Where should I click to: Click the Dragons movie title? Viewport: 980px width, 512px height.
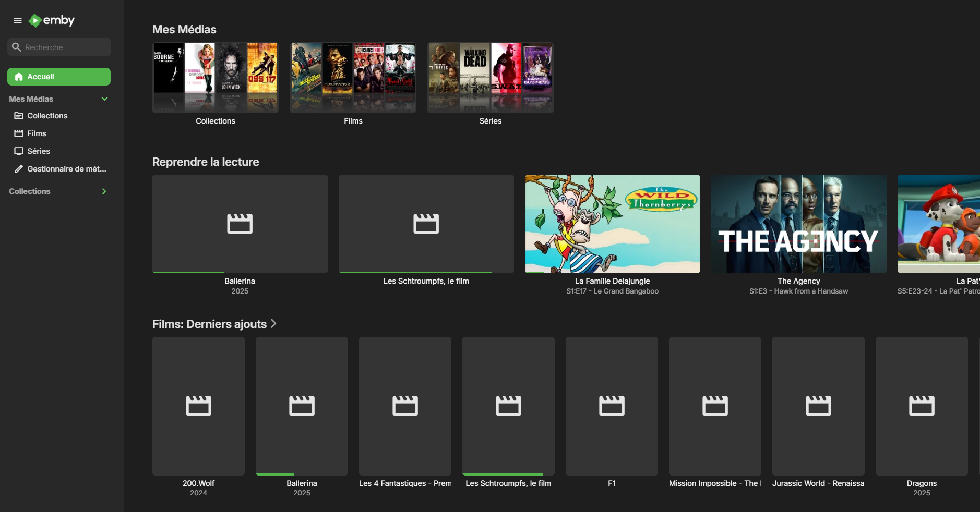pyautogui.click(x=922, y=483)
